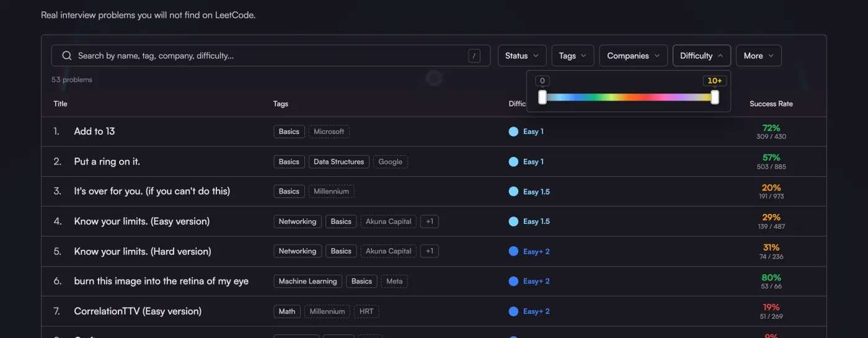This screenshot has height=338, width=868.
Task: Click the magnifier icon in search bar
Action: click(67, 56)
